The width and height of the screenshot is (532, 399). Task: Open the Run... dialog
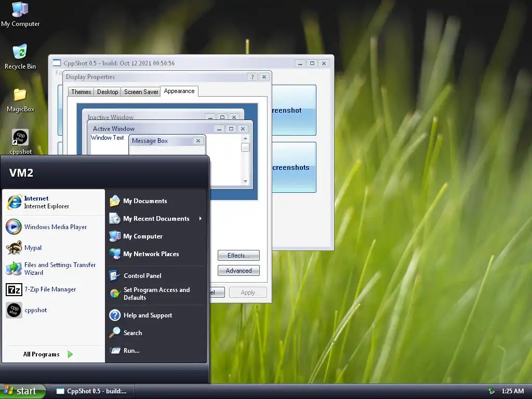click(156, 351)
